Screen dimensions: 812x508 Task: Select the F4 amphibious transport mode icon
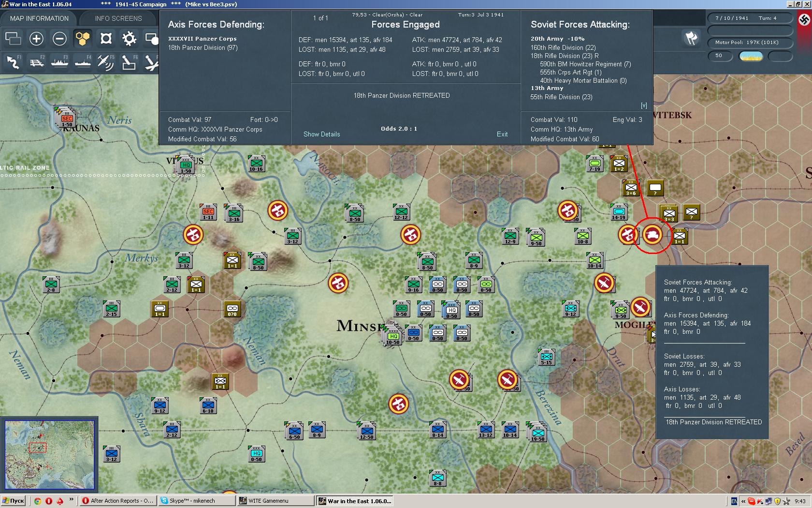tap(83, 62)
